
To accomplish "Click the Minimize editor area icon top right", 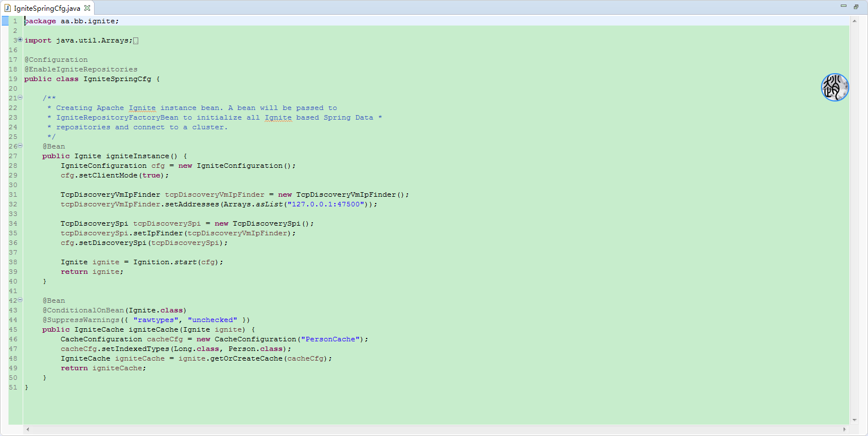I will [x=843, y=6].
